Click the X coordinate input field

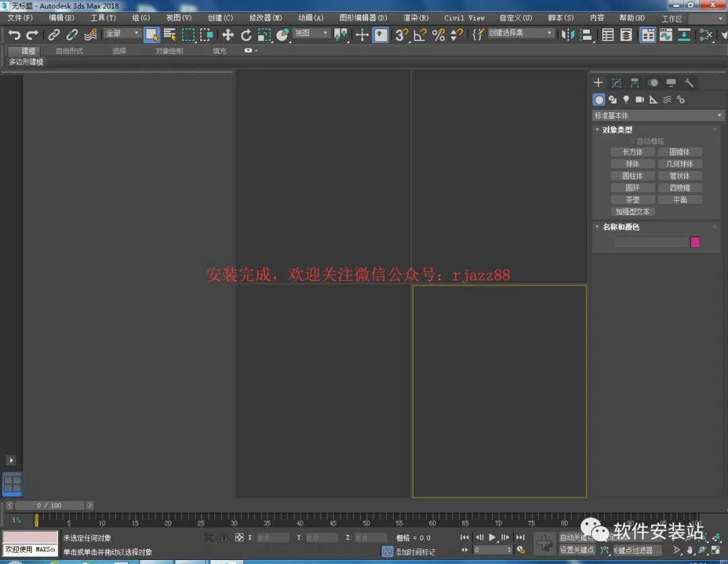tap(273, 538)
